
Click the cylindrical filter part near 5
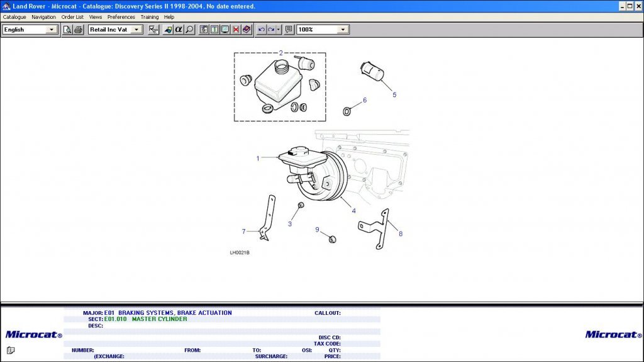(x=372, y=71)
